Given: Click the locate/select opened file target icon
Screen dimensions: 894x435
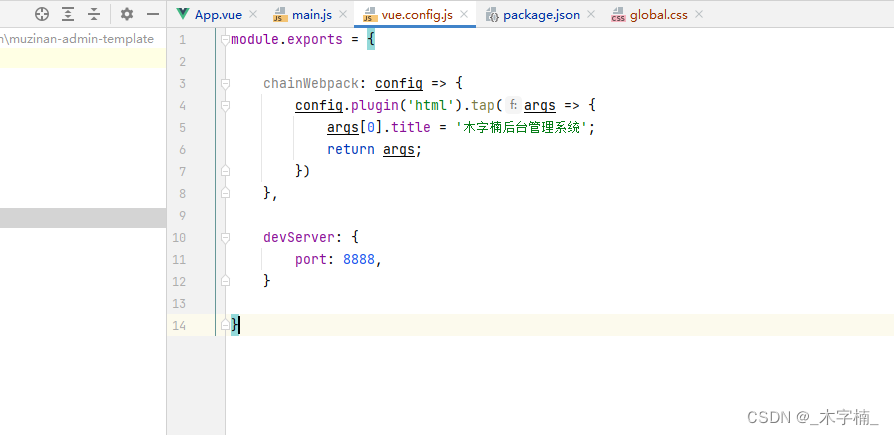Looking at the screenshot, I should click(x=42, y=14).
